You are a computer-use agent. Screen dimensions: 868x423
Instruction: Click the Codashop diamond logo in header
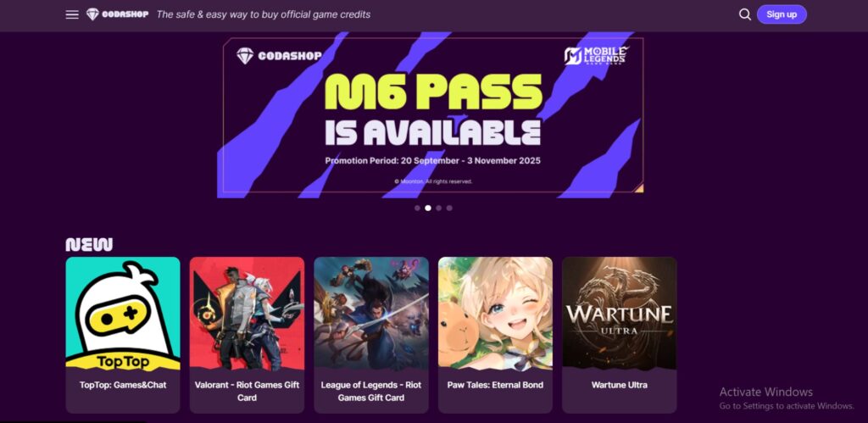tap(117, 14)
